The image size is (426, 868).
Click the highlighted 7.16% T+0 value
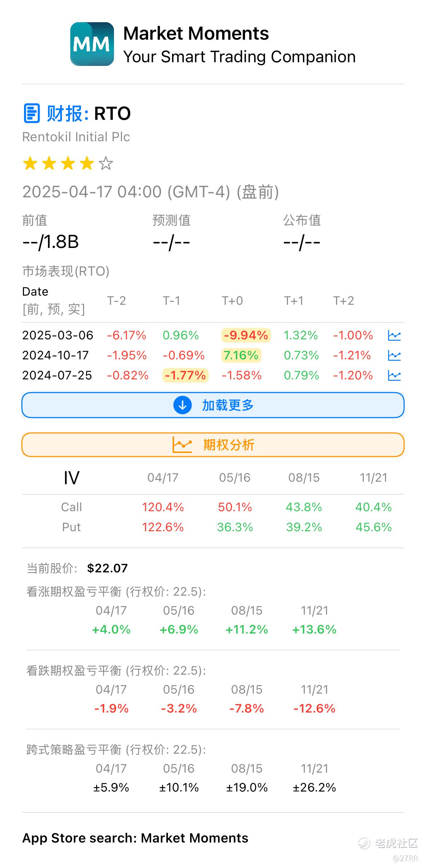click(x=241, y=355)
